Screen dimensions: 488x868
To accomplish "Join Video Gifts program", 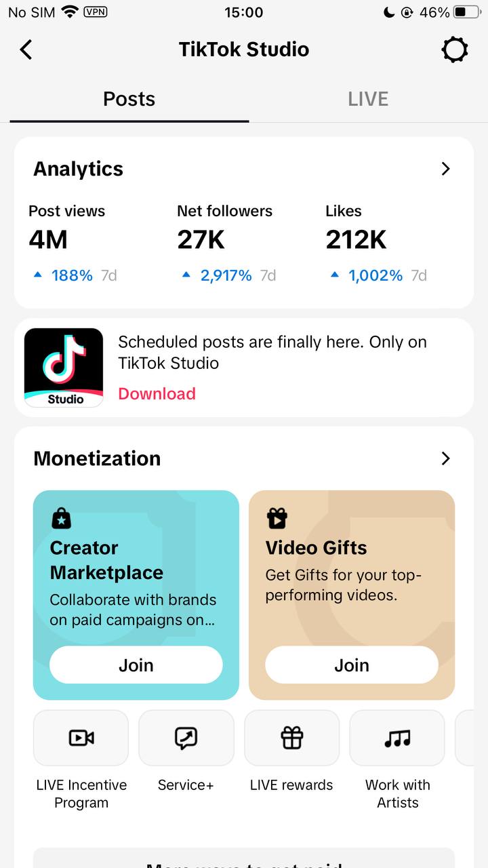I will pyautogui.click(x=352, y=665).
